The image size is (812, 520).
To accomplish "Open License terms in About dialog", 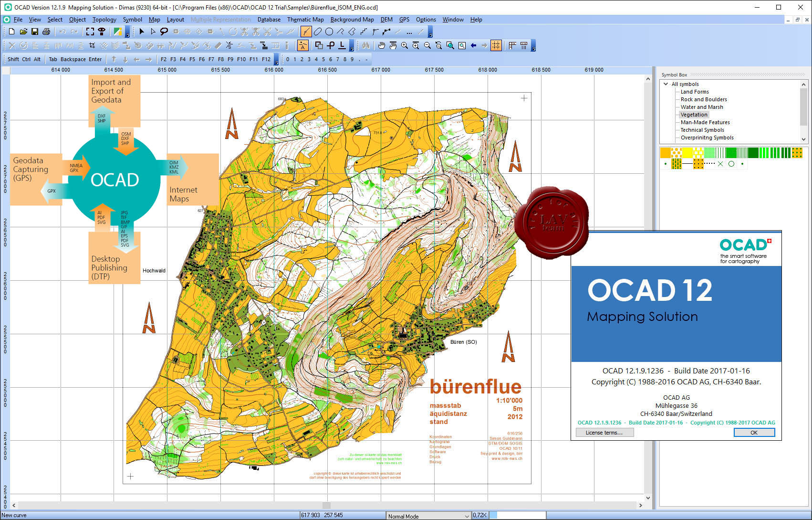I will [x=604, y=433].
